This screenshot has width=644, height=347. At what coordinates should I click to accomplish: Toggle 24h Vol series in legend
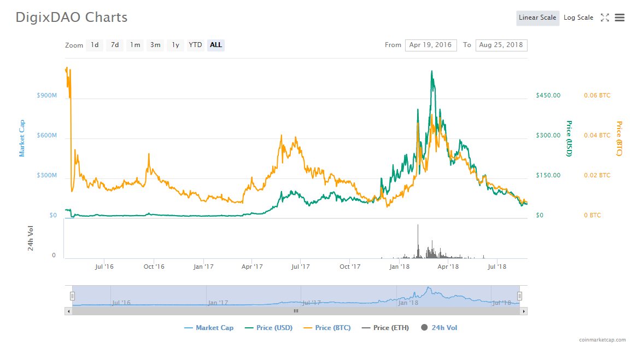[x=439, y=328]
